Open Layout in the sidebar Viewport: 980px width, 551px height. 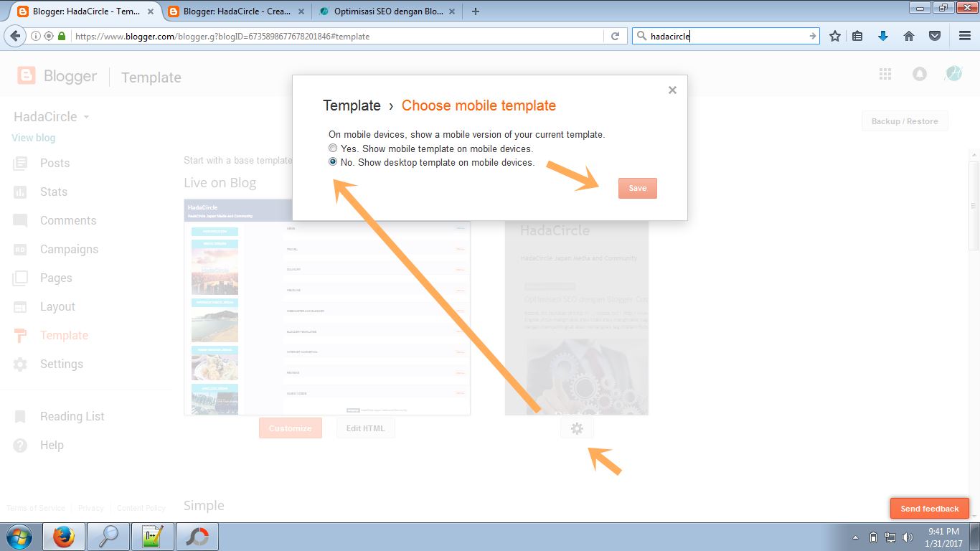[x=57, y=306]
